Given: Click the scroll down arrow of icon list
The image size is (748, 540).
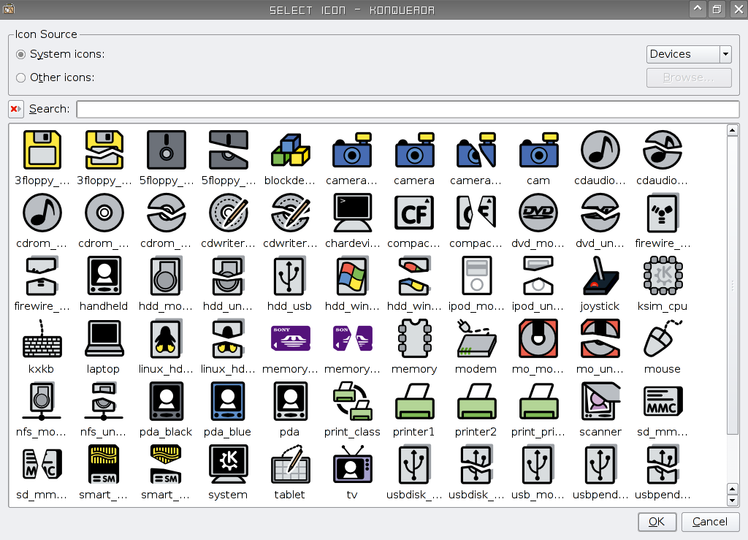Looking at the screenshot, I should click(733, 500).
